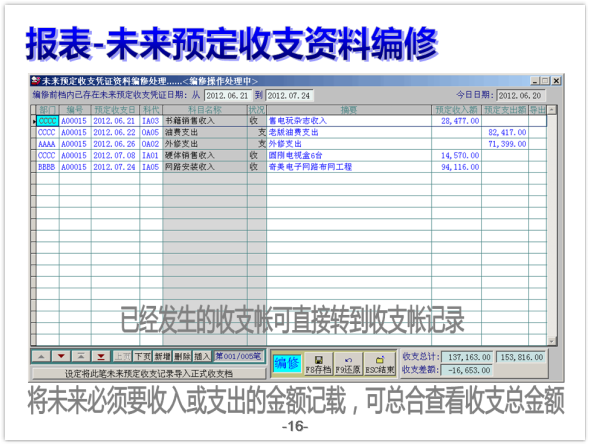This screenshot has height=445, width=590.
Task: Go to previous record with up arrow
Action: (x=41, y=356)
